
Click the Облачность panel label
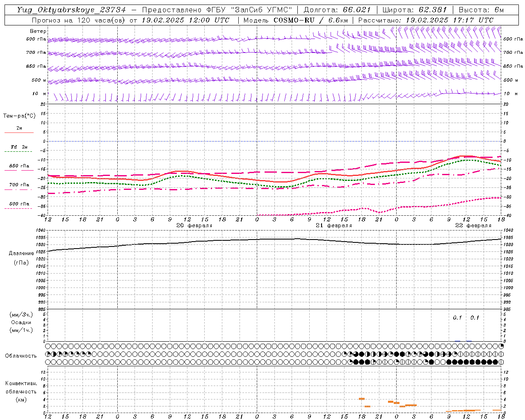point(21,356)
